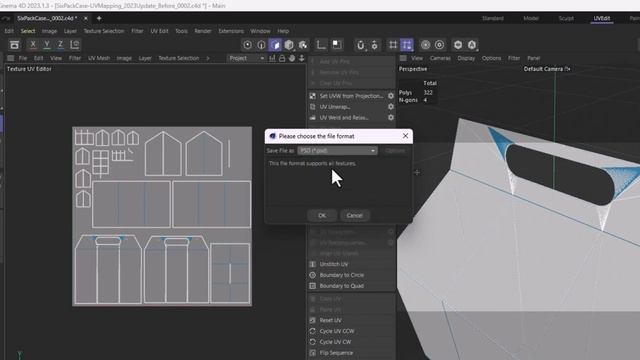The height and width of the screenshot is (360, 640).
Task: Add a new document tab with plus
Action: [99, 18]
